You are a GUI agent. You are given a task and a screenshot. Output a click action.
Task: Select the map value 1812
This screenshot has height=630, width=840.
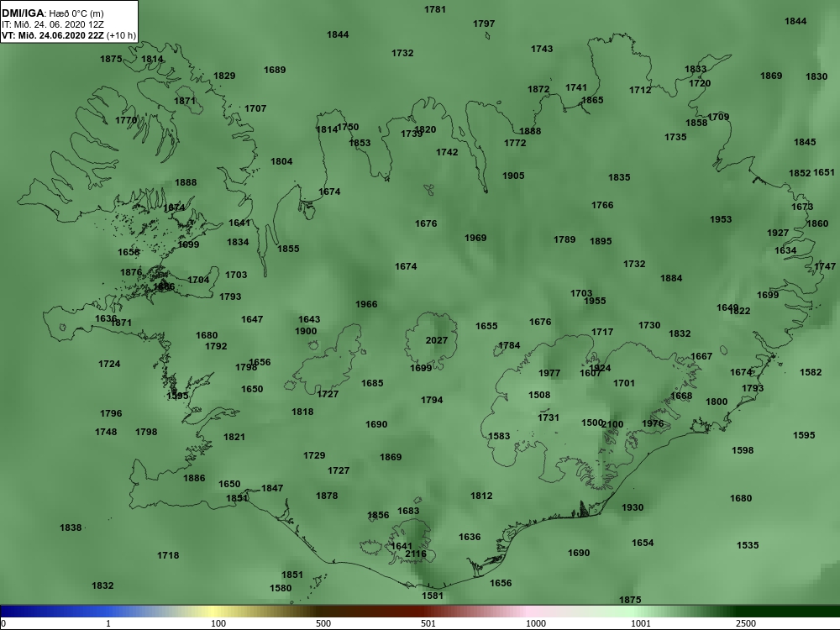[481, 496]
